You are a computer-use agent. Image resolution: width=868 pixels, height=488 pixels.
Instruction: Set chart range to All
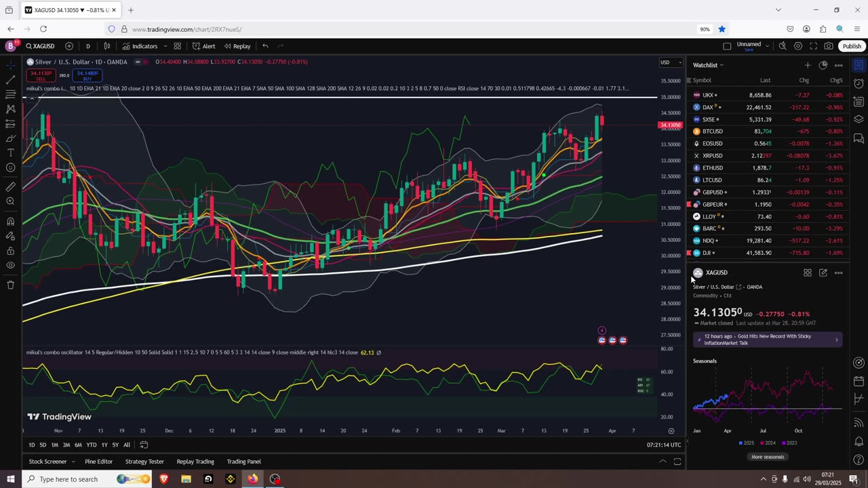pyautogui.click(x=127, y=445)
